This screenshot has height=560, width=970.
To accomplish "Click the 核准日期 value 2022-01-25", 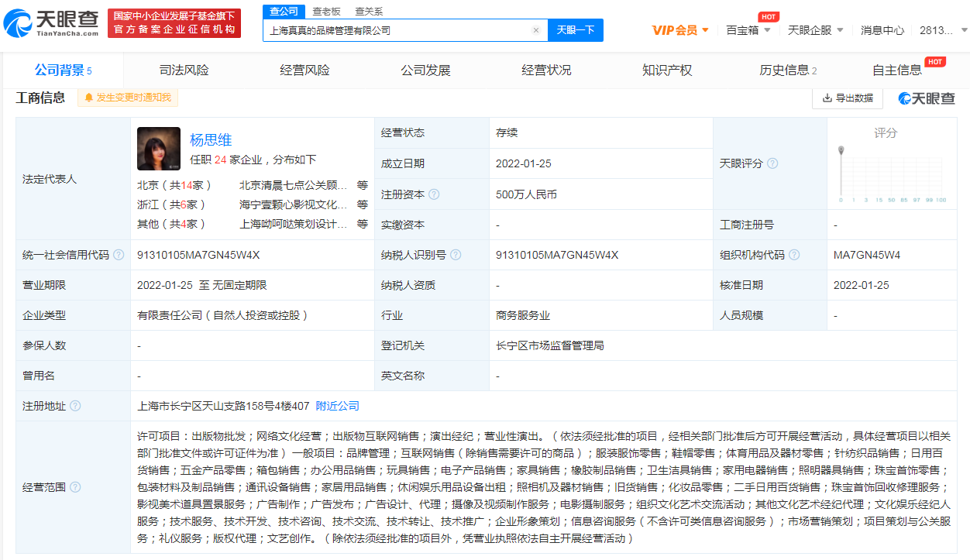I will coord(862,285).
